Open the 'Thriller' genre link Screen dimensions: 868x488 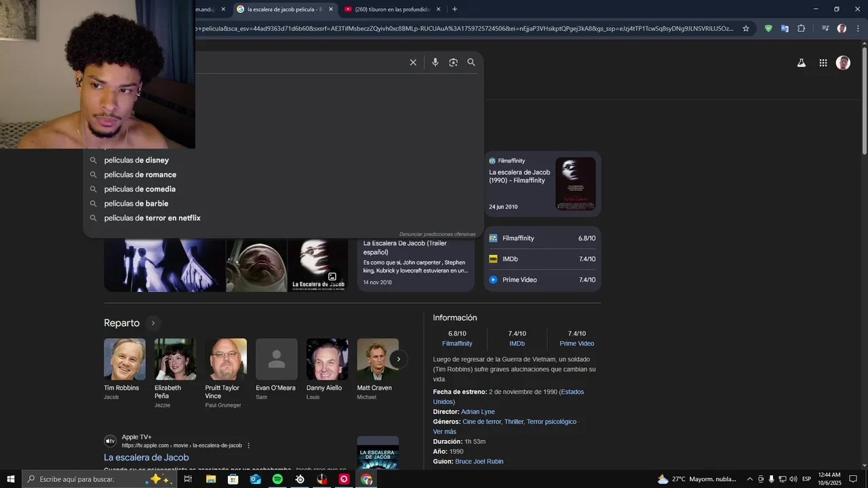[514, 422]
